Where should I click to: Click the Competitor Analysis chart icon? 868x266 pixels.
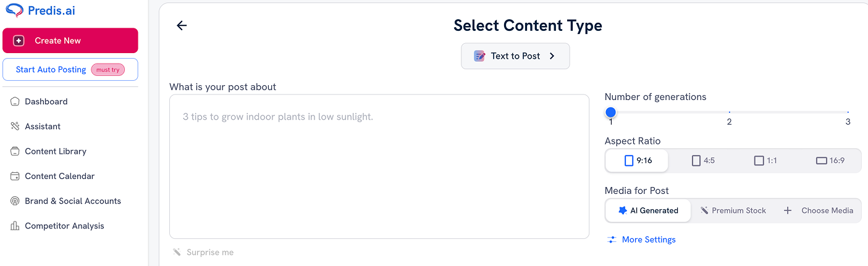pos(15,226)
